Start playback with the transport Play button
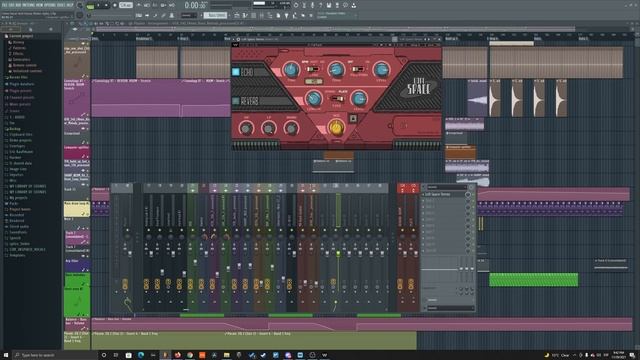Screen dimensions: 640x360 [x=98, y=5]
